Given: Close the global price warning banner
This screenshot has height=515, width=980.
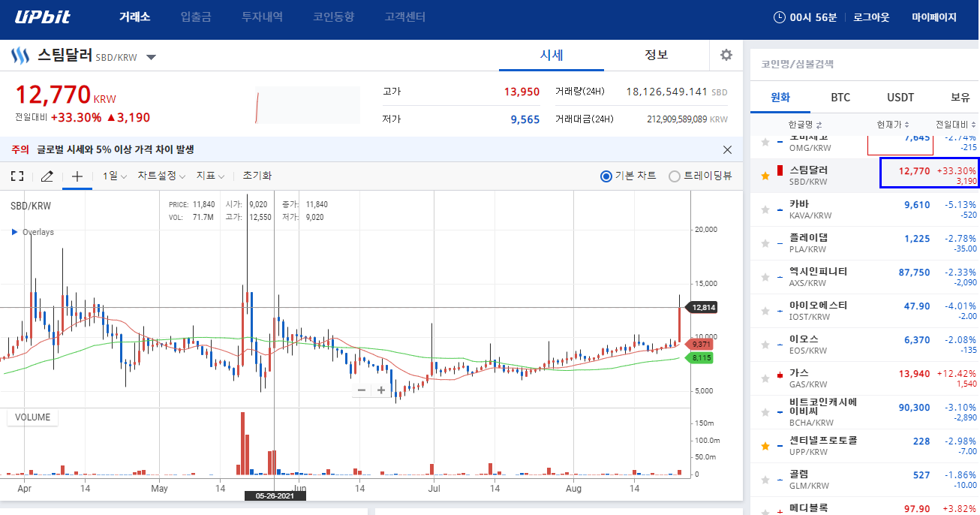Looking at the screenshot, I should pyautogui.click(x=727, y=149).
